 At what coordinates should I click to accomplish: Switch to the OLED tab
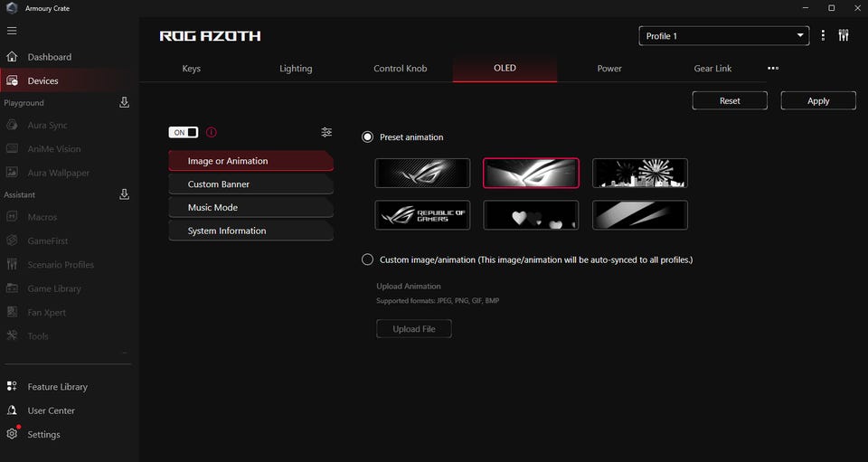click(505, 68)
